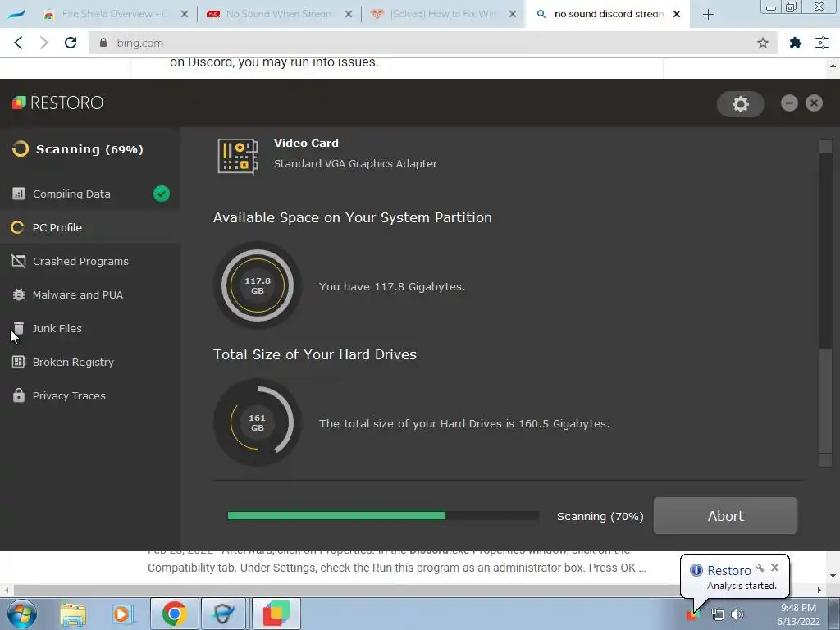Image resolution: width=840 pixels, height=630 pixels.
Task: Click the volume tray icon
Action: pos(737,614)
